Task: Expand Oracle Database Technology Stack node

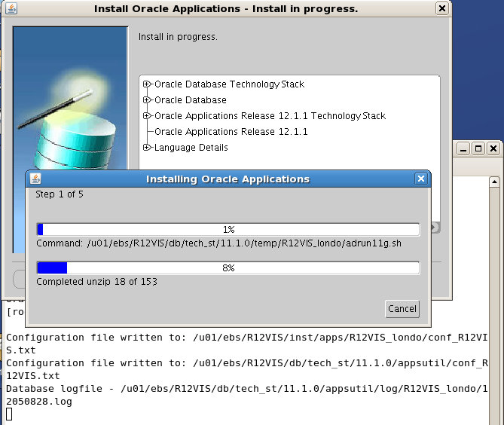Action: point(147,84)
